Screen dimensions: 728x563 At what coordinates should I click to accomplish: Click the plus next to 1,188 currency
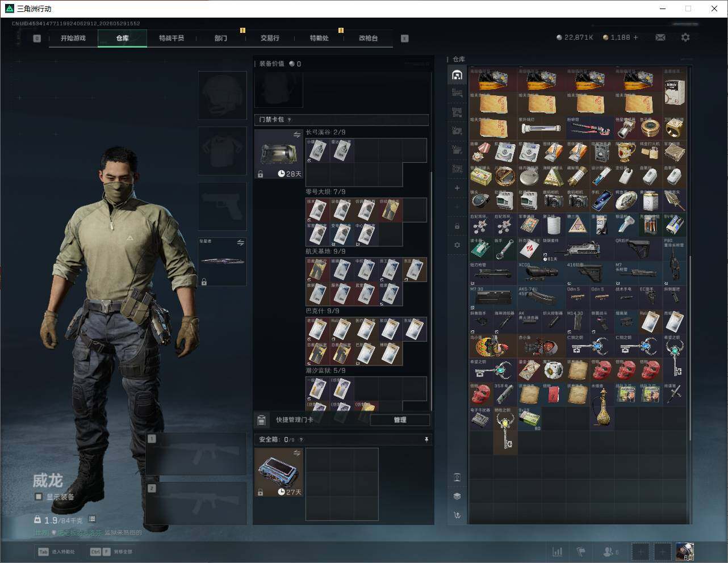click(x=635, y=37)
